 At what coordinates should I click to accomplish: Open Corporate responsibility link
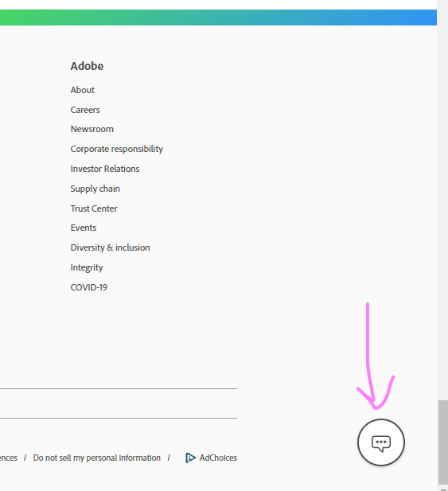coord(117,149)
